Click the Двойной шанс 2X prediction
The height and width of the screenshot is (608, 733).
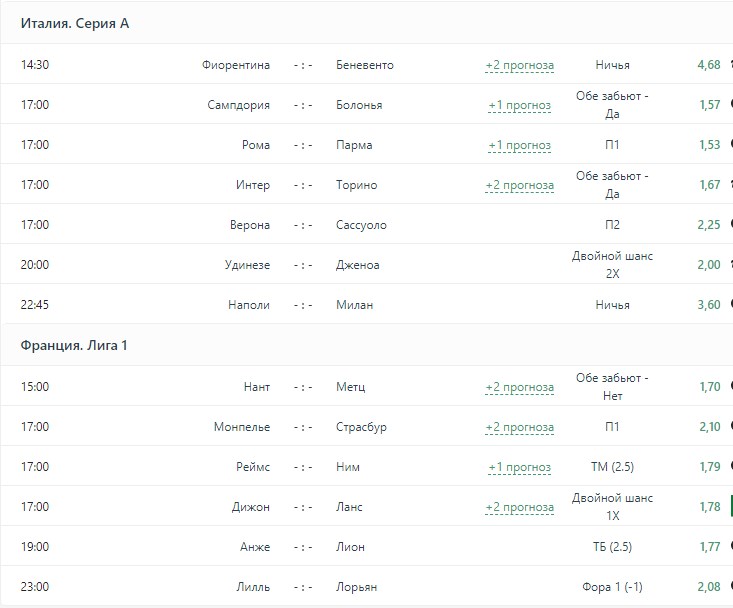tap(612, 265)
